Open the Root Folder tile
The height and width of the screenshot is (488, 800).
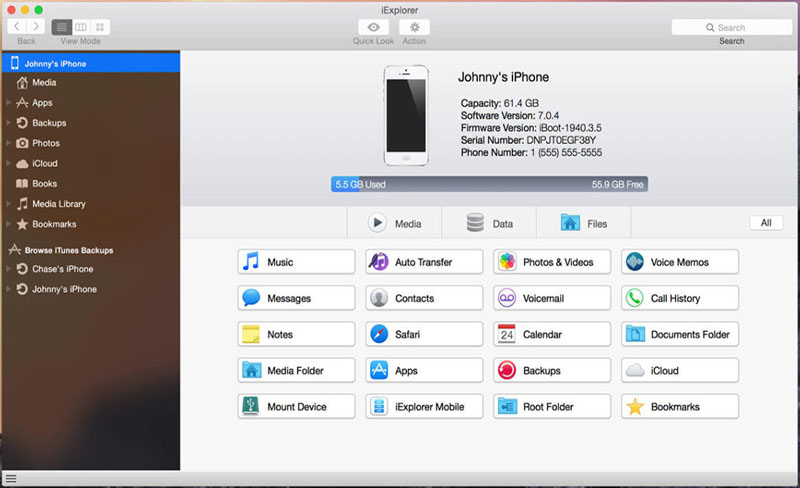pyautogui.click(x=552, y=407)
